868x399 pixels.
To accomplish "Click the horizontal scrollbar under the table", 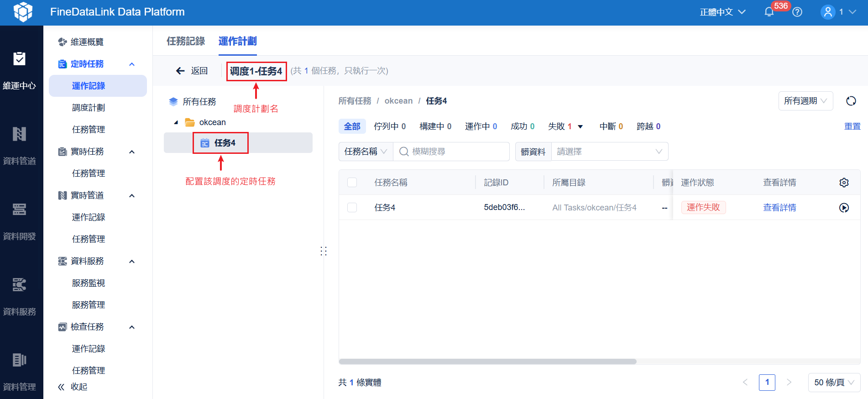I will click(487, 362).
